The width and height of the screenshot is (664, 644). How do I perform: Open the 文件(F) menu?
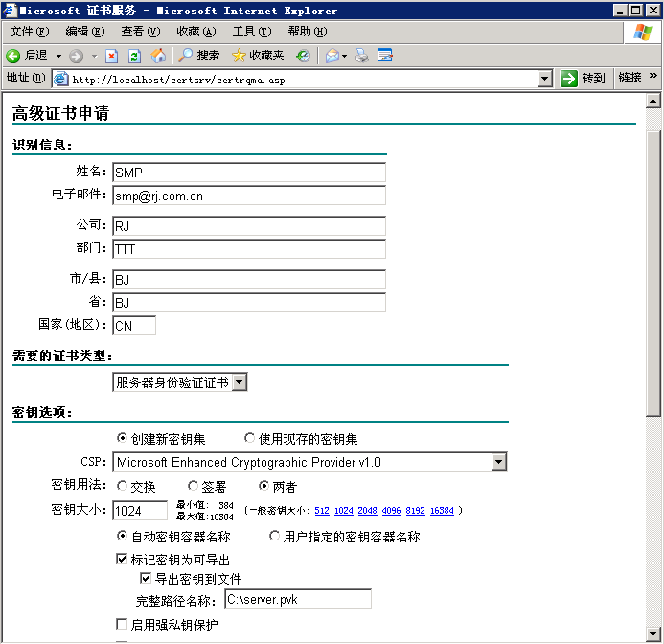[29, 32]
